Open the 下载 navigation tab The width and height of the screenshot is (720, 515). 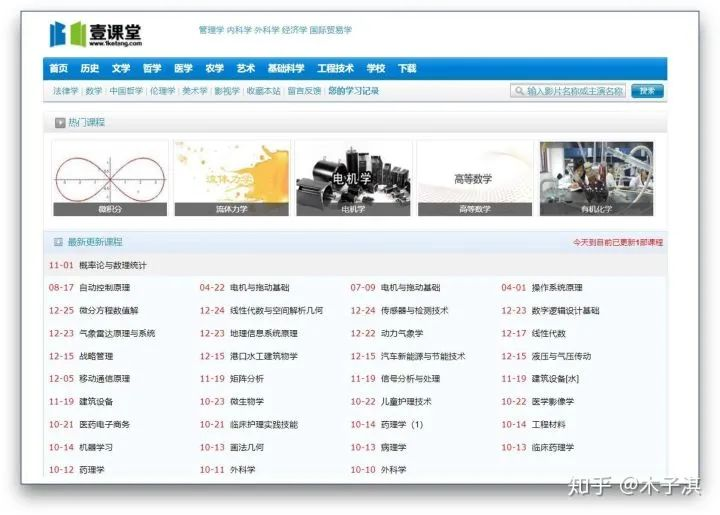[x=407, y=68]
